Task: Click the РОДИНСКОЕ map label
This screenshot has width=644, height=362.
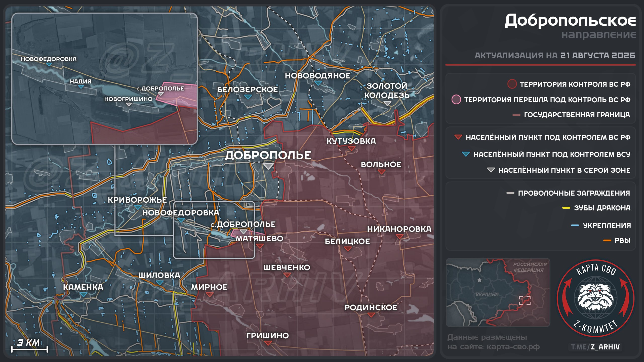Action: pyautogui.click(x=371, y=307)
